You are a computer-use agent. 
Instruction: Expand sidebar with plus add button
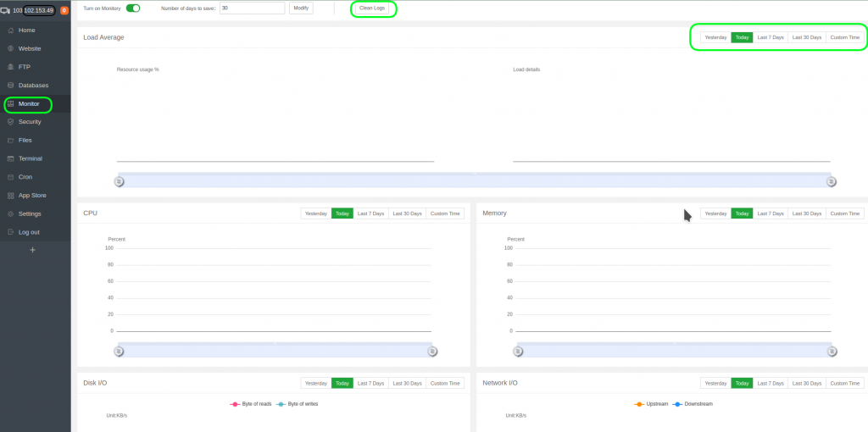[33, 250]
